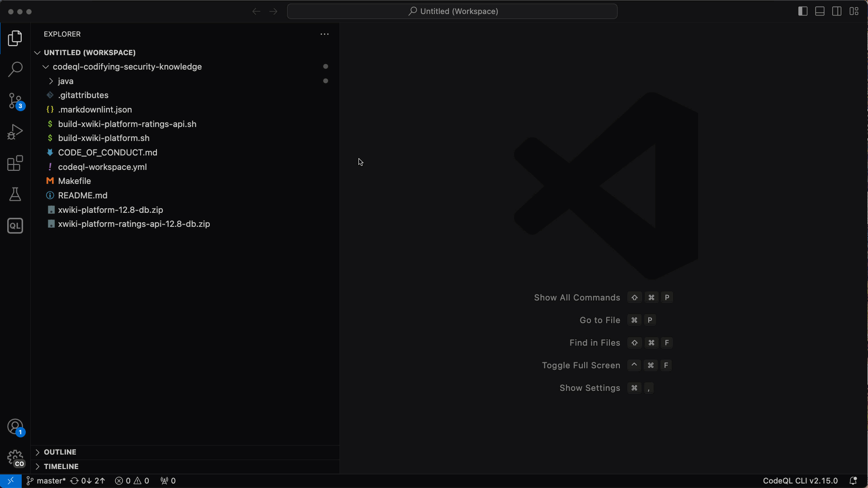Image resolution: width=868 pixels, height=488 pixels.
Task: Open Run and Debug view
Action: pyautogui.click(x=15, y=132)
